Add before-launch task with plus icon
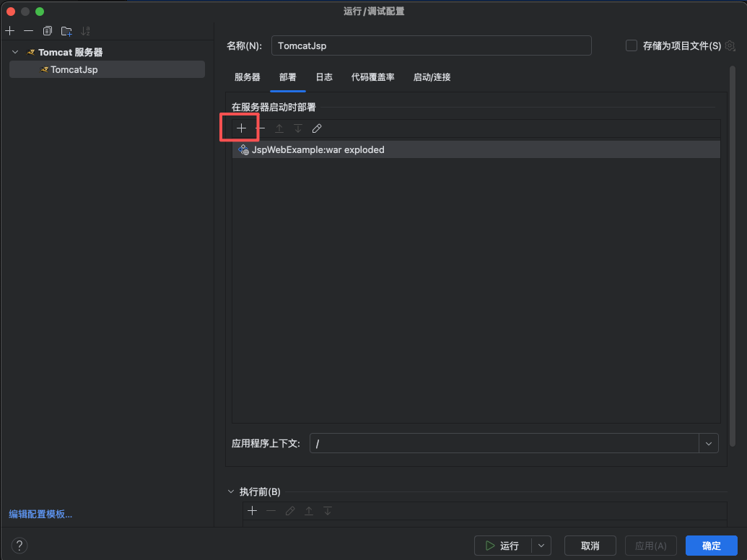747x560 pixels. [x=253, y=510]
